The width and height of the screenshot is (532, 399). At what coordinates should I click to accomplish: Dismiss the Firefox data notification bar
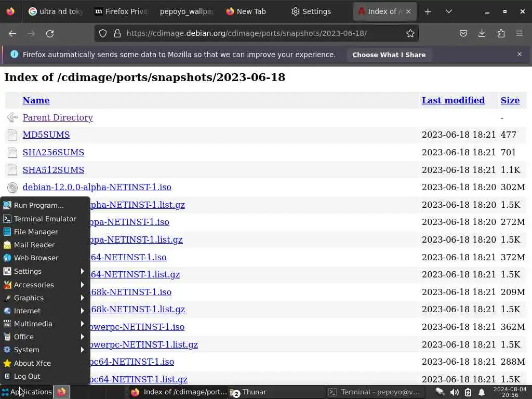coord(519,54)
